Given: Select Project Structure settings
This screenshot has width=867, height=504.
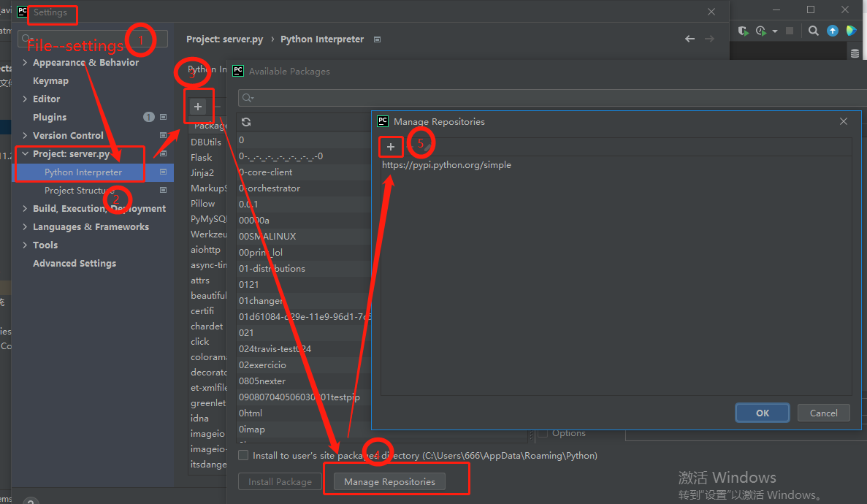Looking at the screenshot, I should coord(80,191).
